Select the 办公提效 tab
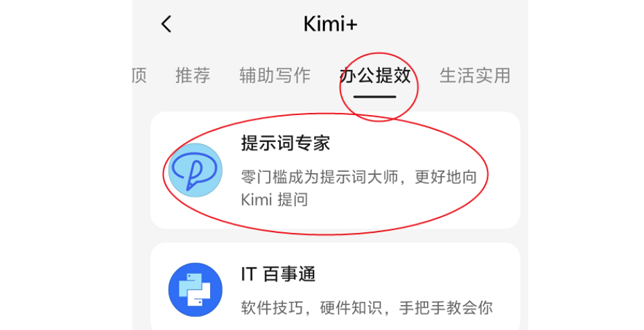 [375, 76]
